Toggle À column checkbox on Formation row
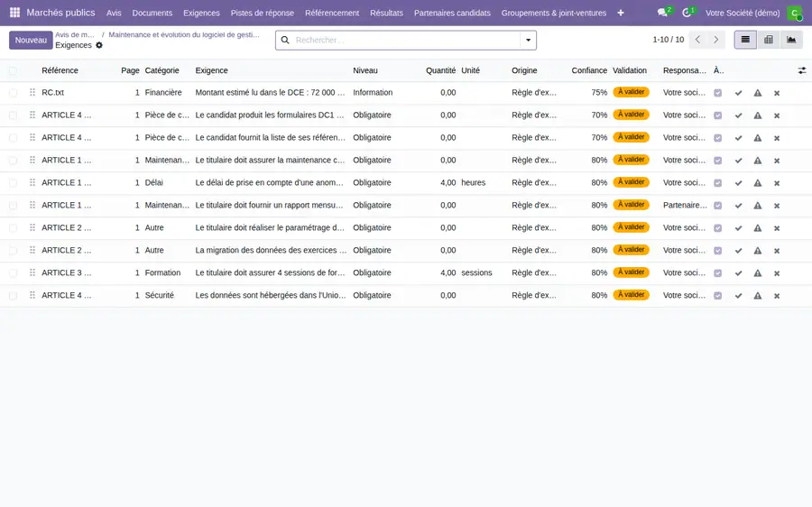812x507 pixels. tap(718, 273)
